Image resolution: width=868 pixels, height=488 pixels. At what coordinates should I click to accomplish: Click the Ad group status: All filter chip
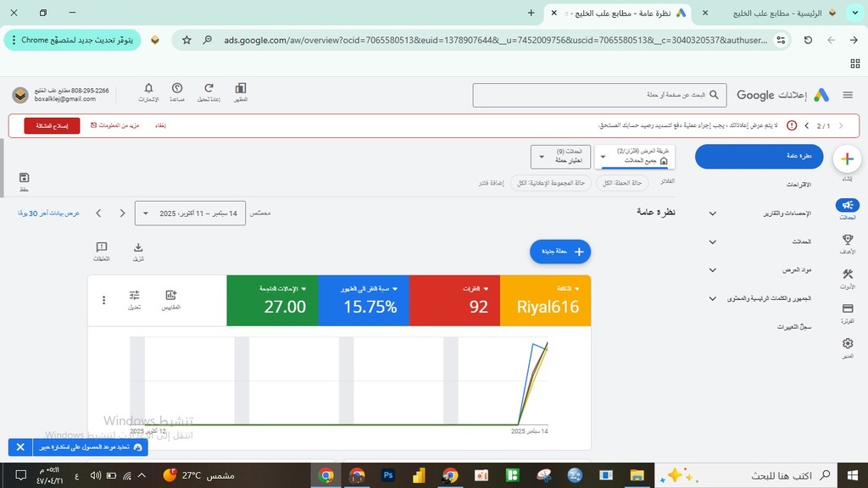point(551,183)
